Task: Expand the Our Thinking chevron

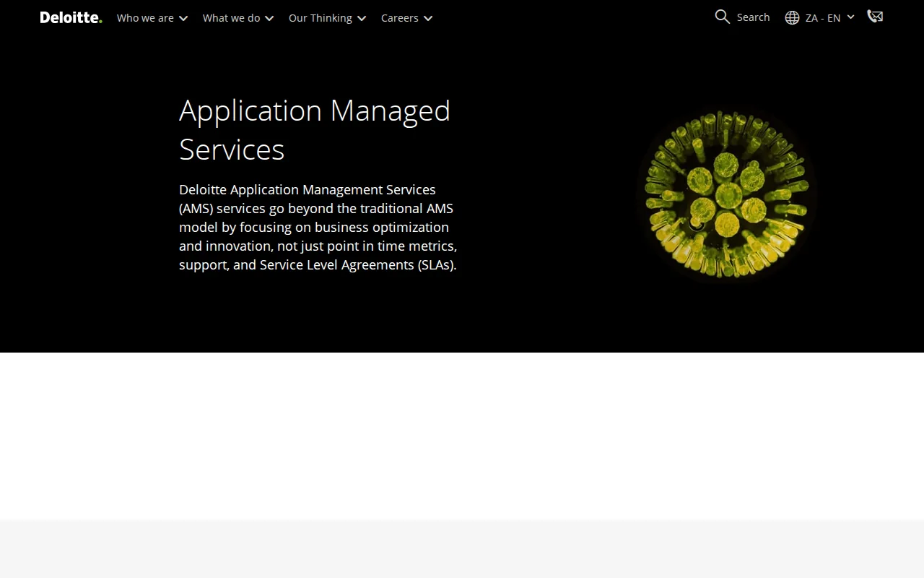Action: point(362,19)
